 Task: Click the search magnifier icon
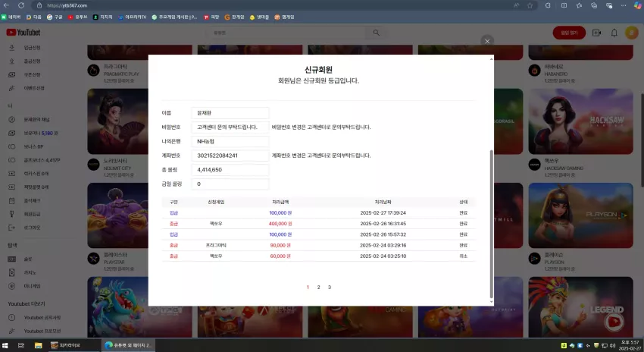(377, 33)
